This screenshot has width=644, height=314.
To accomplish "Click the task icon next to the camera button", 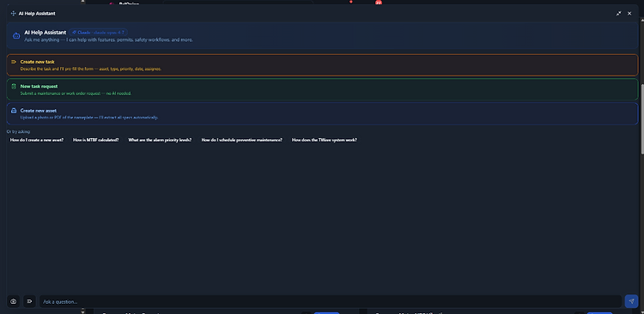I will pyautogui.click(x=29, y=301).
